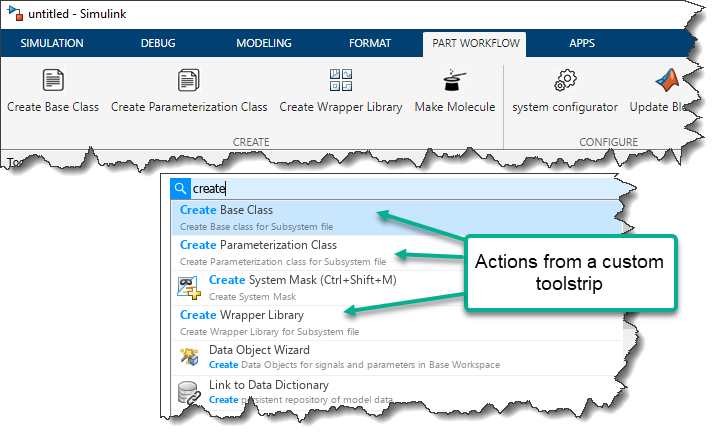Open the Debug tab

pyautogui.click(x=158, y=43)
